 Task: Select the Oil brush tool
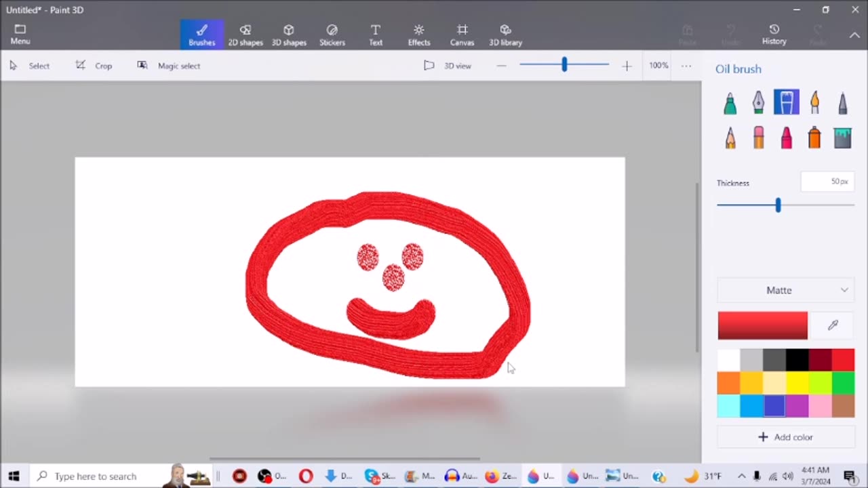point(787,102)
